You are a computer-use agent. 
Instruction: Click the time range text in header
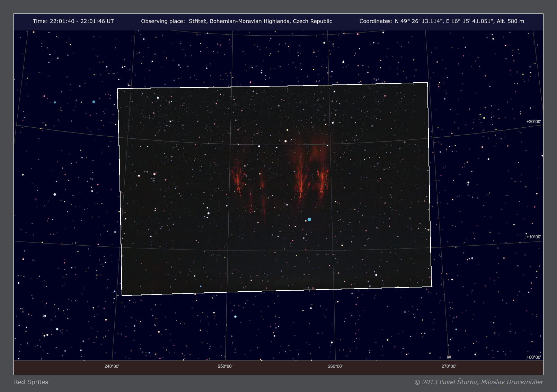click(x=73, y=21)
